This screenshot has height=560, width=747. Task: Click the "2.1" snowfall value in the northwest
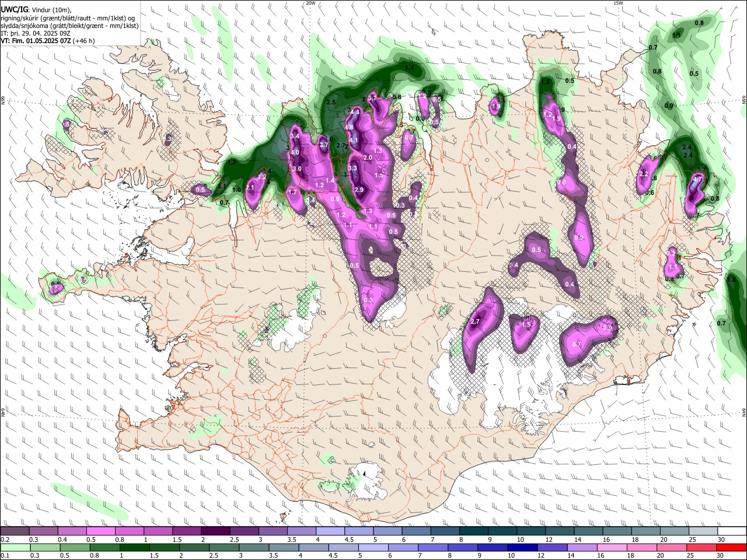point(250,188)
